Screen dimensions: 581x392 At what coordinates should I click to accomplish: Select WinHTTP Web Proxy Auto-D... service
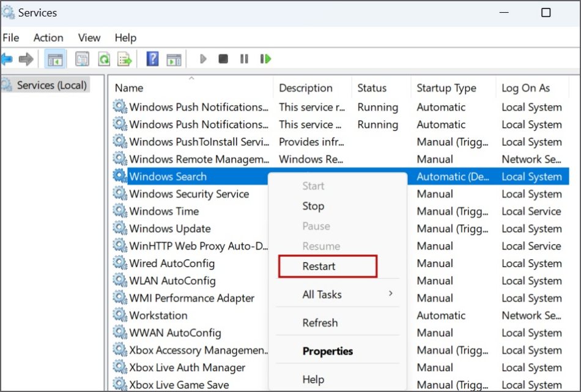[x=199, y=246]
